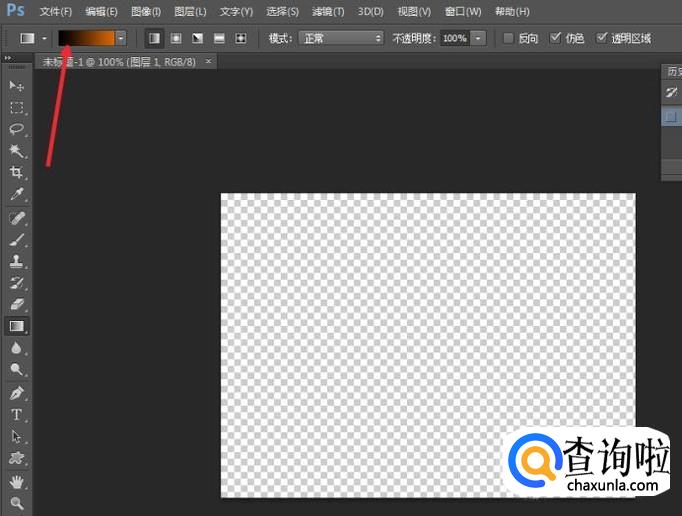Select the Horizontal Type tool
682x516 pixels.
coord(17,414)
